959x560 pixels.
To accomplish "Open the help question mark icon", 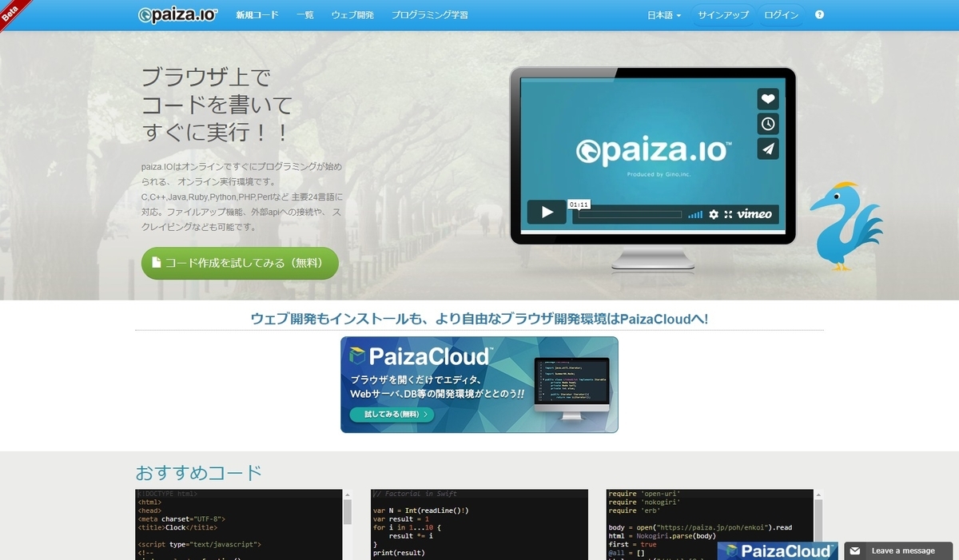I will [819, 15].
